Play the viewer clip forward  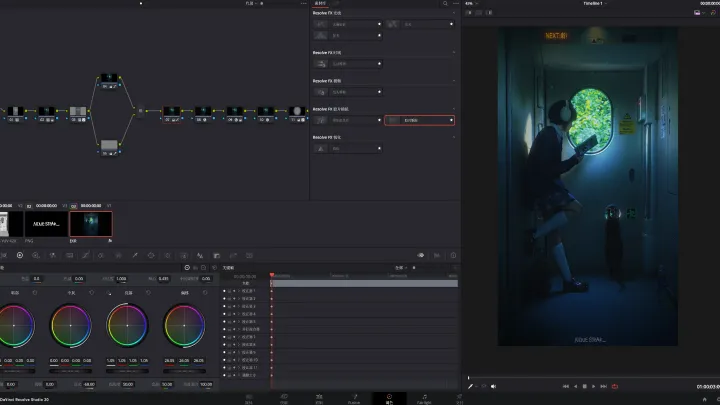(594, 387)
